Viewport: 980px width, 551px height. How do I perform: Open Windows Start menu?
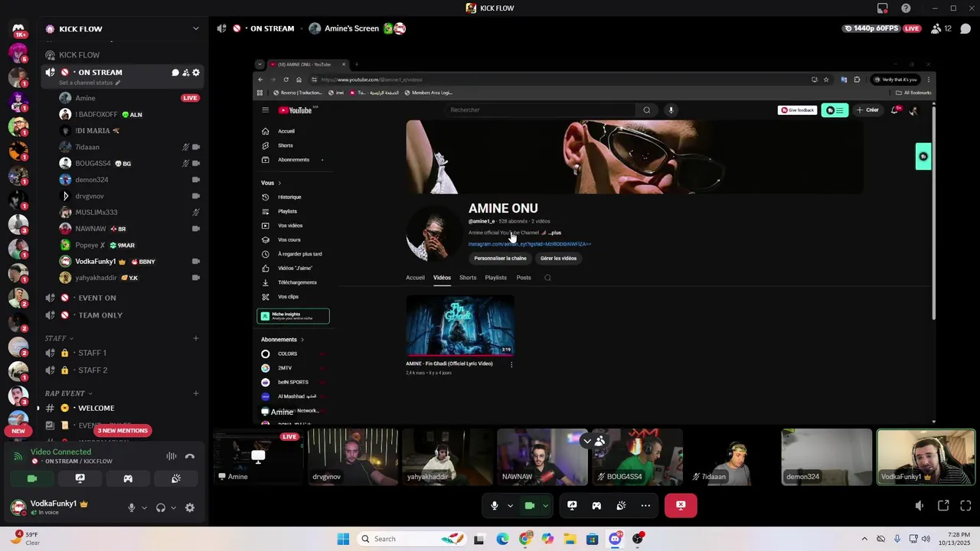click(344, 539)
